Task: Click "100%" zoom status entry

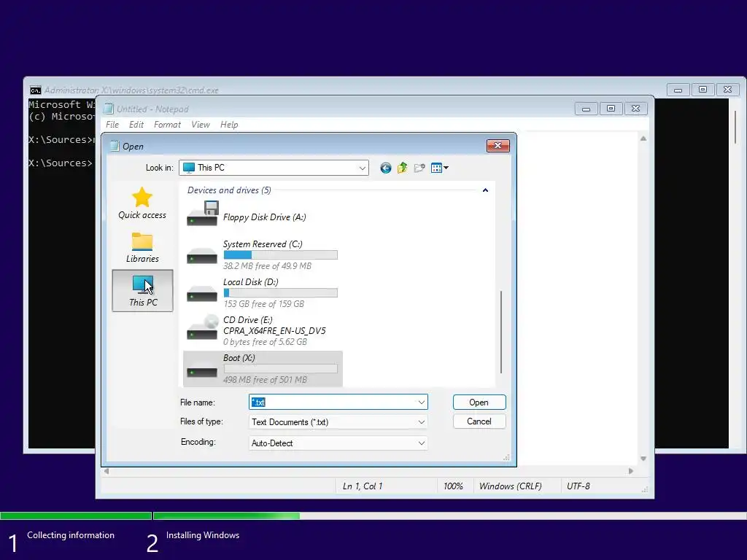Action: pos(453,486)
